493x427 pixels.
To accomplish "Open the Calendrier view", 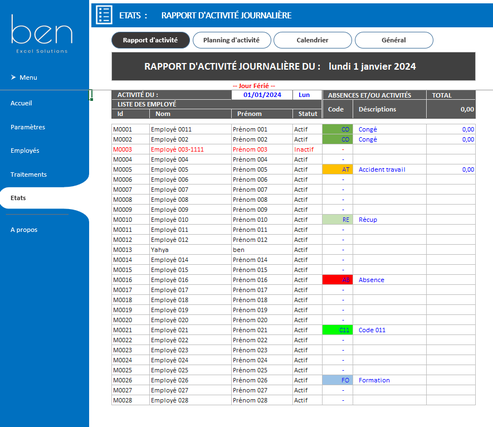I will point(313,40).
